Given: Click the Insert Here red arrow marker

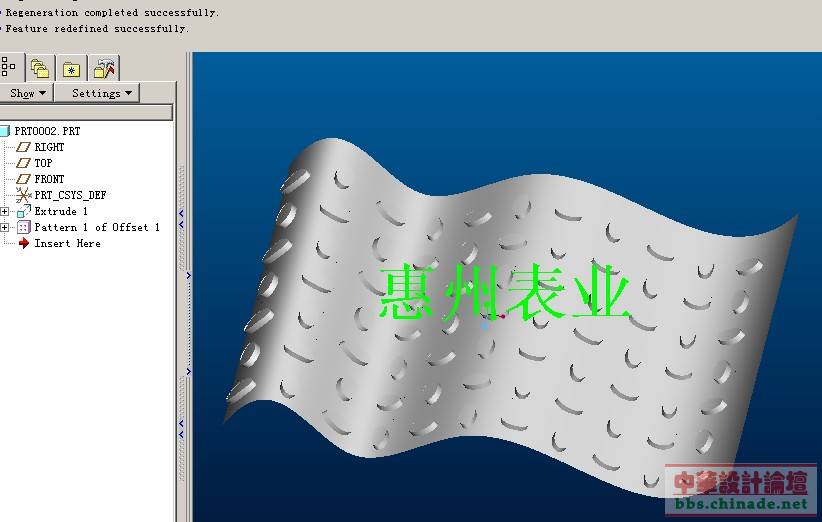Looking at the screenshot, I should pos(24,243).
